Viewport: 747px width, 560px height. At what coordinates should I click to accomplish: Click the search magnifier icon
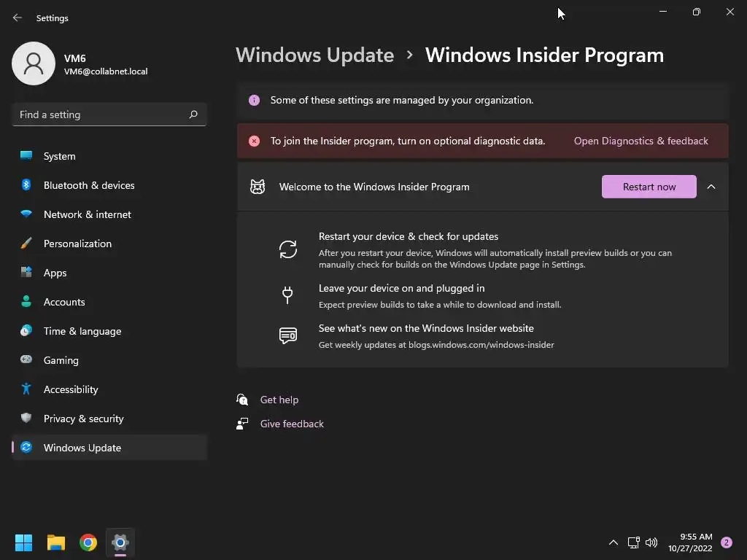tap(193, 114)
